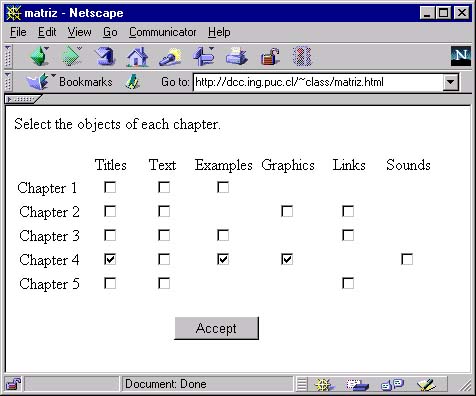Check Chapter 5 Titles checkbox
The height and width of the screenshot is (396, 476).
point(110,283)
